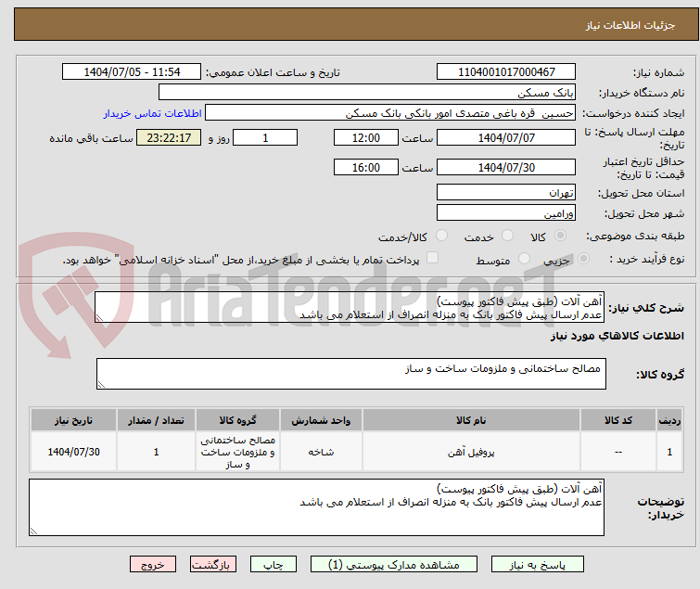Image resolution: width=700 pixels, height=589 pixels.
Task: Click the کد کالا column header
Action: tap(618, 420)
